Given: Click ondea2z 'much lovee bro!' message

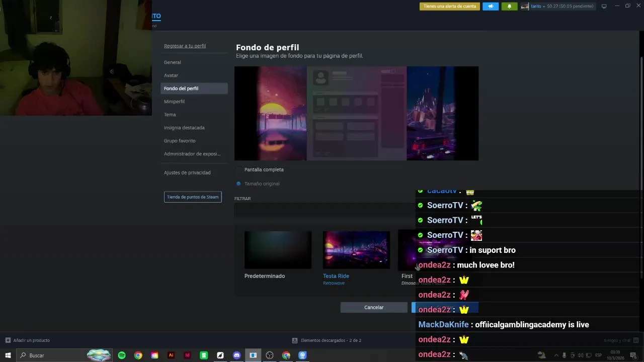Looking at the screenshot, I should (x=486, y=265).
